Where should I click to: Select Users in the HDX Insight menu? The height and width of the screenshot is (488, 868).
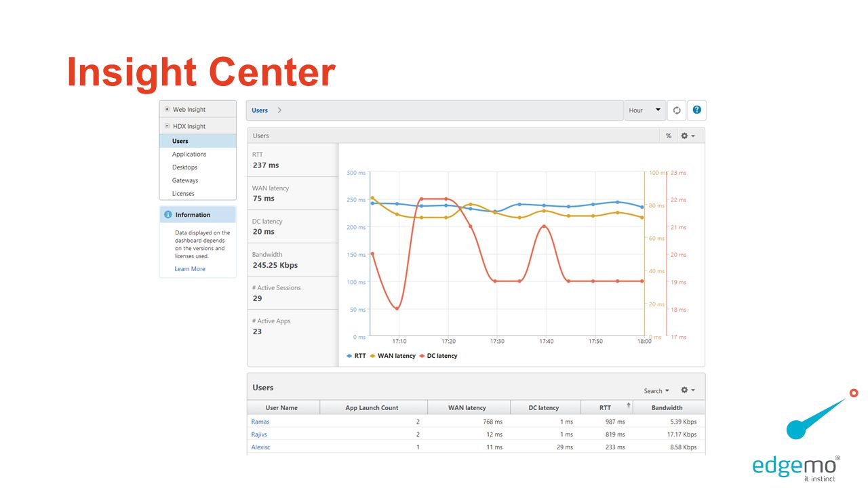(198, 141)
